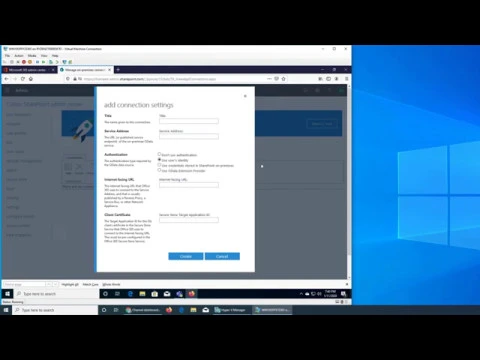Select 'Use OData Extension Provider' radio option
Viewport: 480px width, 360px height.
159,170
